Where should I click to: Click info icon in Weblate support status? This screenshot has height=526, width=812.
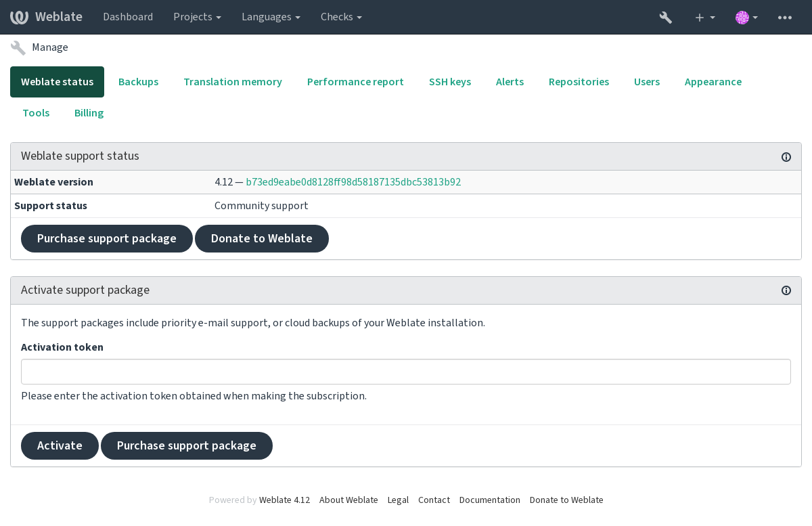tap(786, 157)
